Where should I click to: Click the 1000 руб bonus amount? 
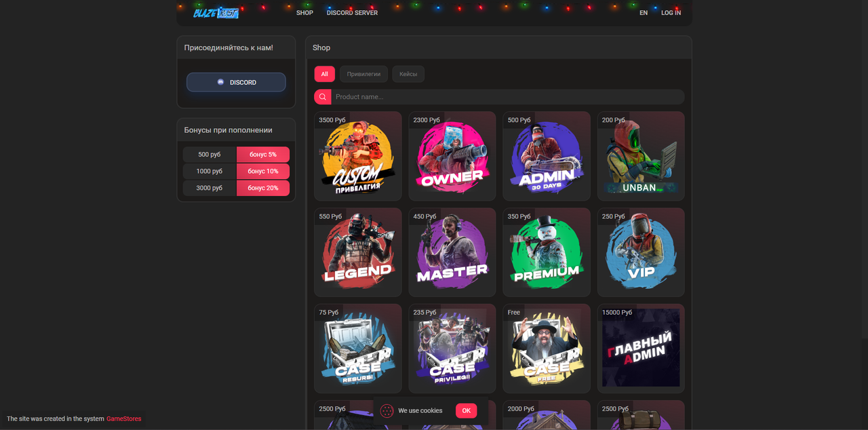click(210, 171)
